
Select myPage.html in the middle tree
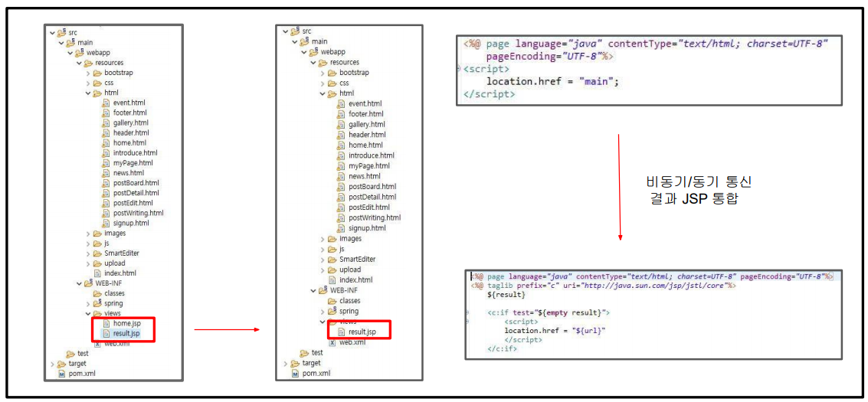point(369,166)
